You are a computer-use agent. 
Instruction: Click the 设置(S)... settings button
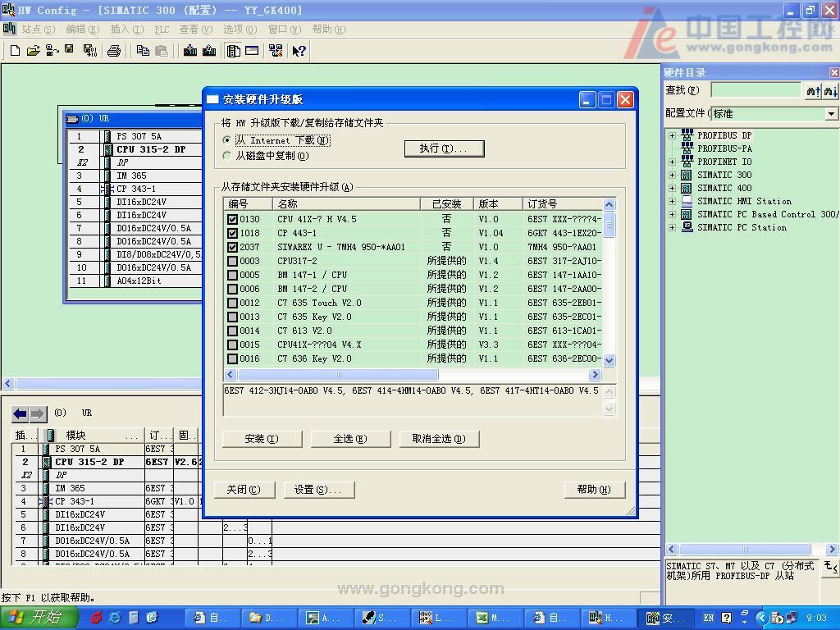coord(317,490)
